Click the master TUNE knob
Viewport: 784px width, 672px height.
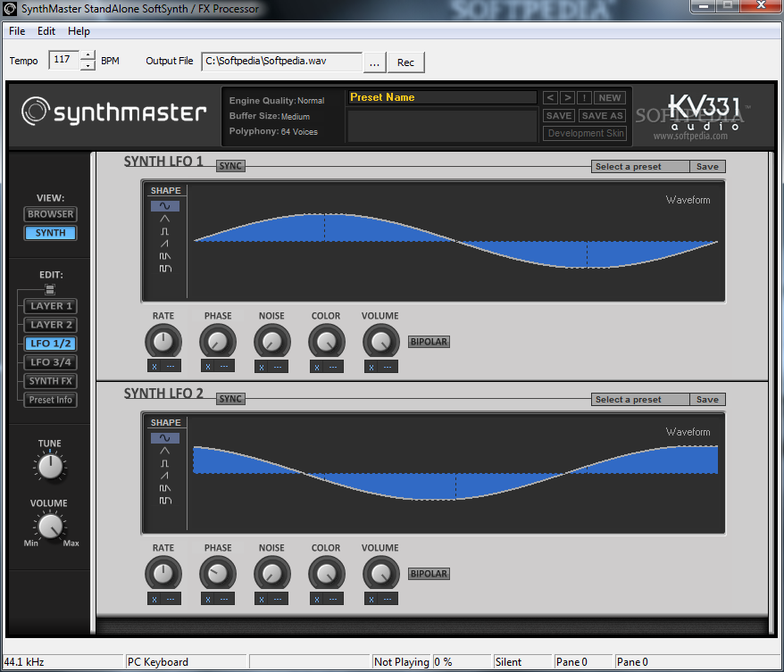pyautogui.click(x=51, y=467)
